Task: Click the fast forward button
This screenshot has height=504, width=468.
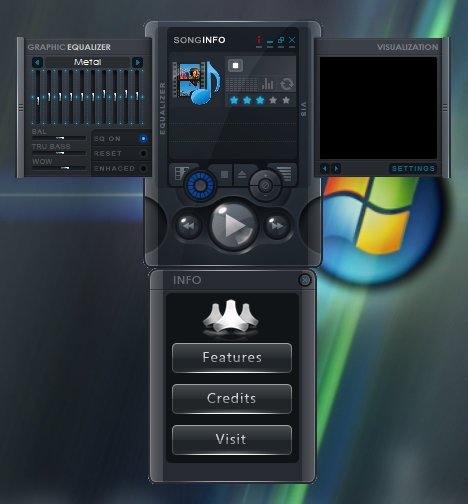Action: (x=277, y=226)
